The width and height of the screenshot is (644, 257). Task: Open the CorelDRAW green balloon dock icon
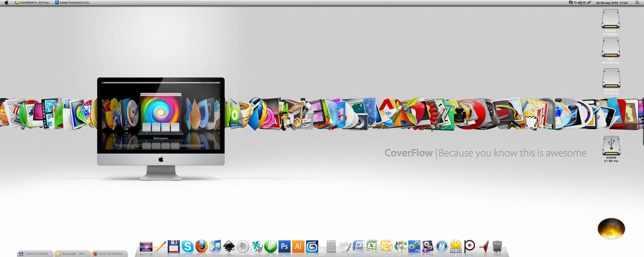(x=271, y=247)
